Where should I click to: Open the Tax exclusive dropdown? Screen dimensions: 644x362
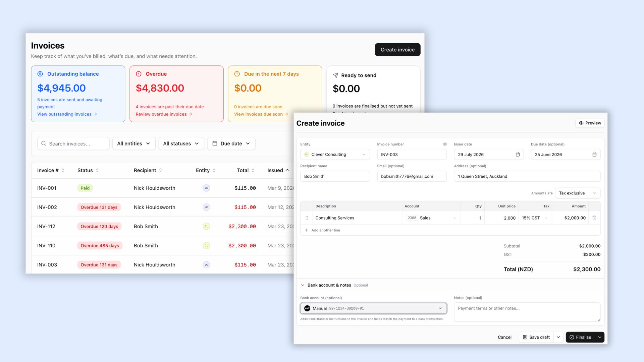(578, 193)
